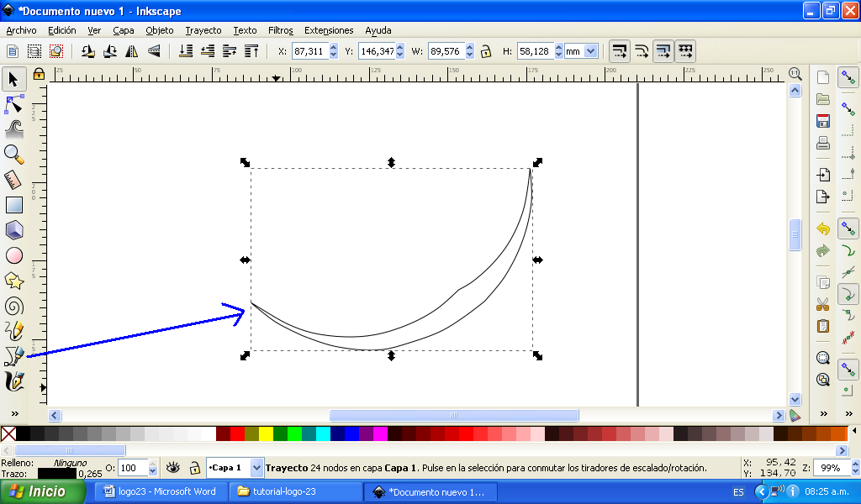
Task: Select the Star polygon tool
Action: point(13,281)
